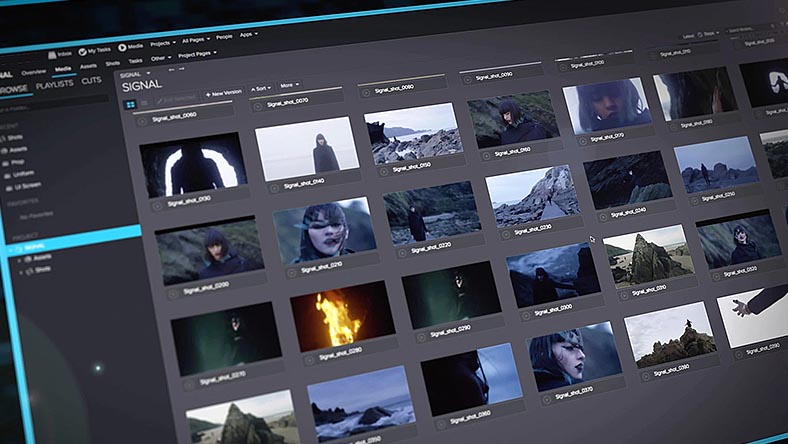Go to the Shots project tab
This screenshot has height=444, width=788.
[113, 63]
